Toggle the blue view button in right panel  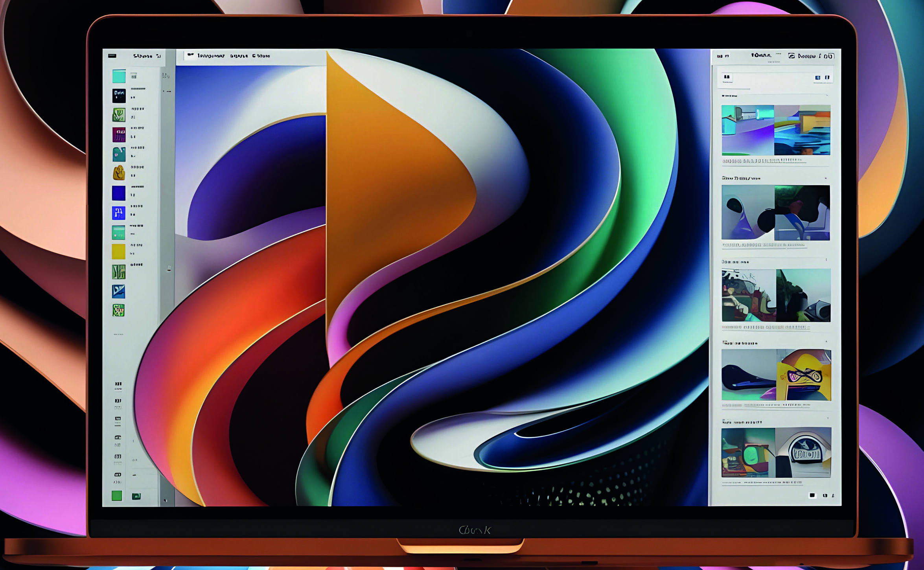click(x=817, y=78)
